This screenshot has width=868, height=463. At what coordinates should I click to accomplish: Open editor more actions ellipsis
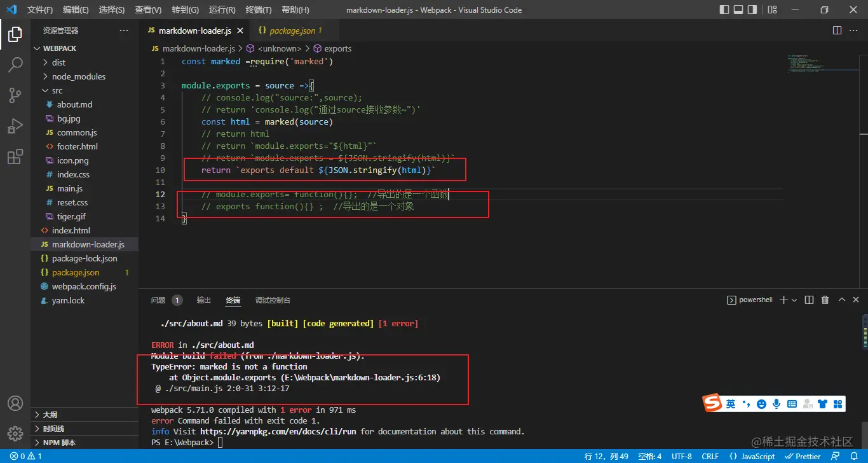click(854, 31)
